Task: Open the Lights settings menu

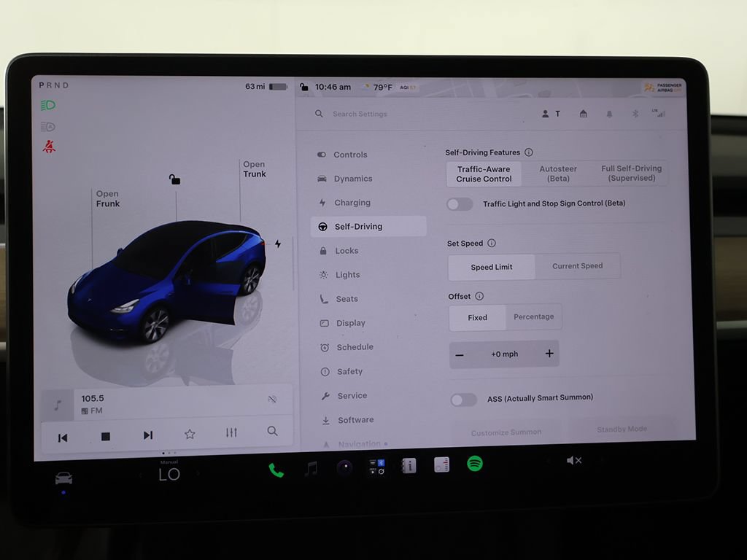Action: 370,275
